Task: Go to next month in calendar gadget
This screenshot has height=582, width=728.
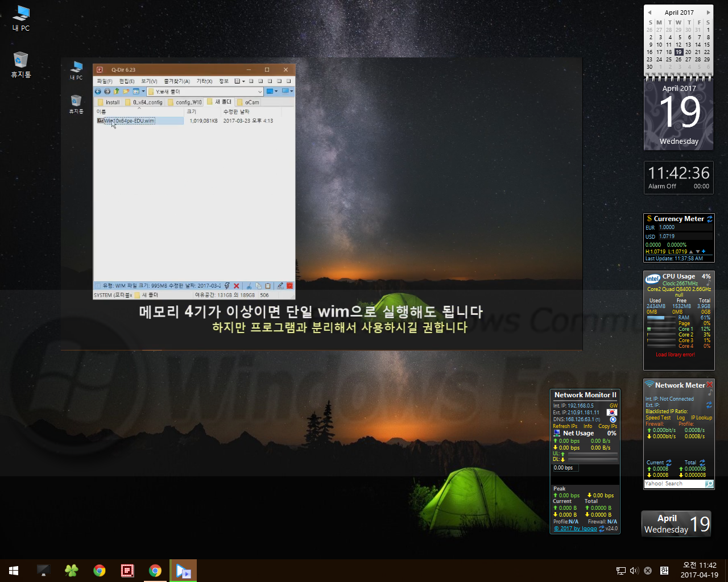Action: (708, 12)
